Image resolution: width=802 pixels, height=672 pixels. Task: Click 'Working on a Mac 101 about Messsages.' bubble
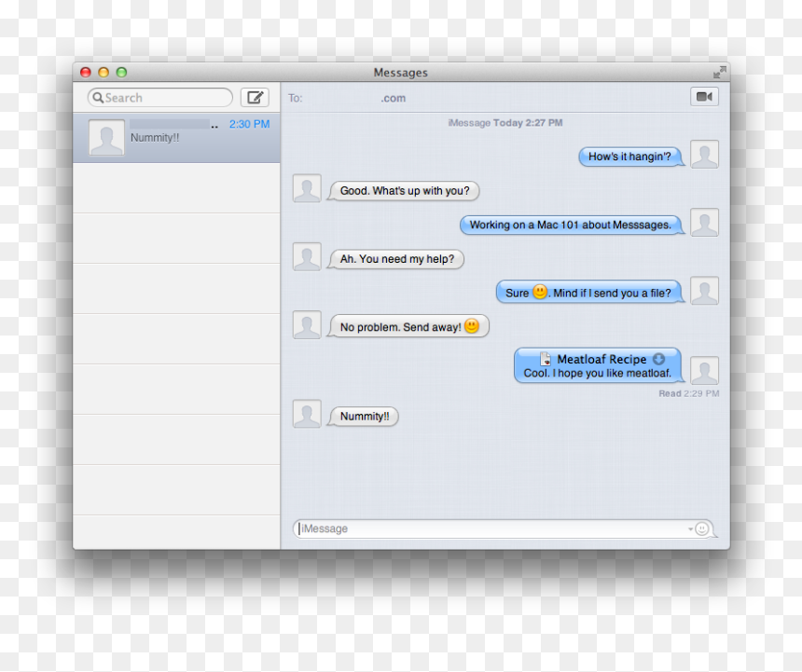tap(572, 225)
